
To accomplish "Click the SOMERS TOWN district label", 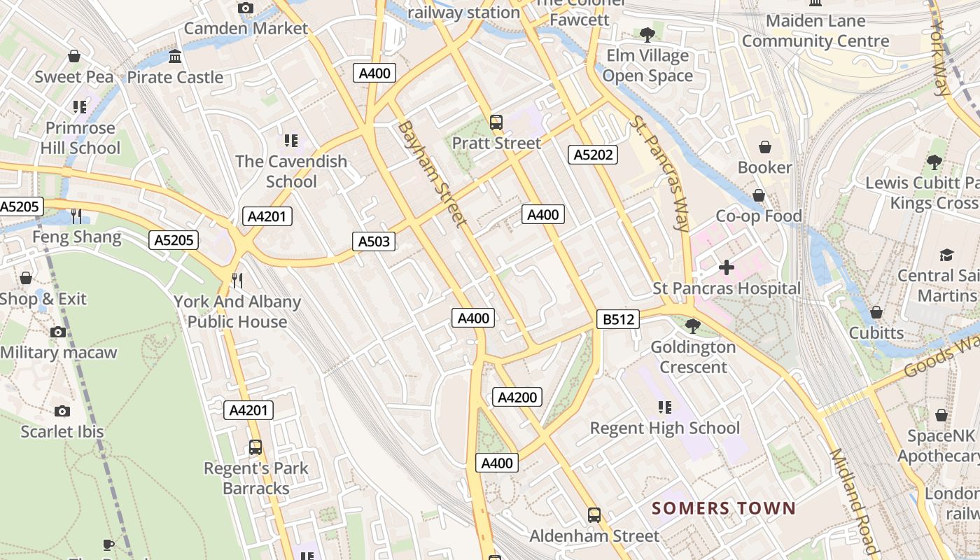I will click(x=724, y=508).
